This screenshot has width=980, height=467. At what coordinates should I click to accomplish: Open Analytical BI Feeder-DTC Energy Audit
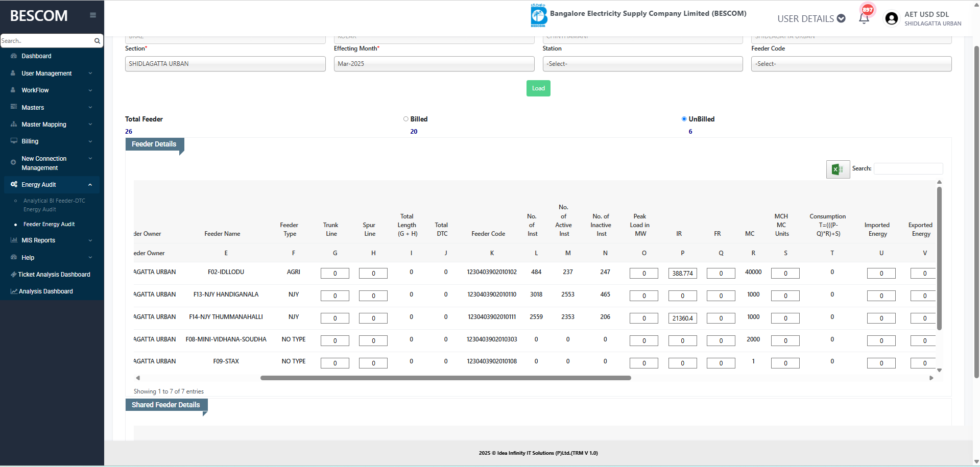click(x=54, y=205)
